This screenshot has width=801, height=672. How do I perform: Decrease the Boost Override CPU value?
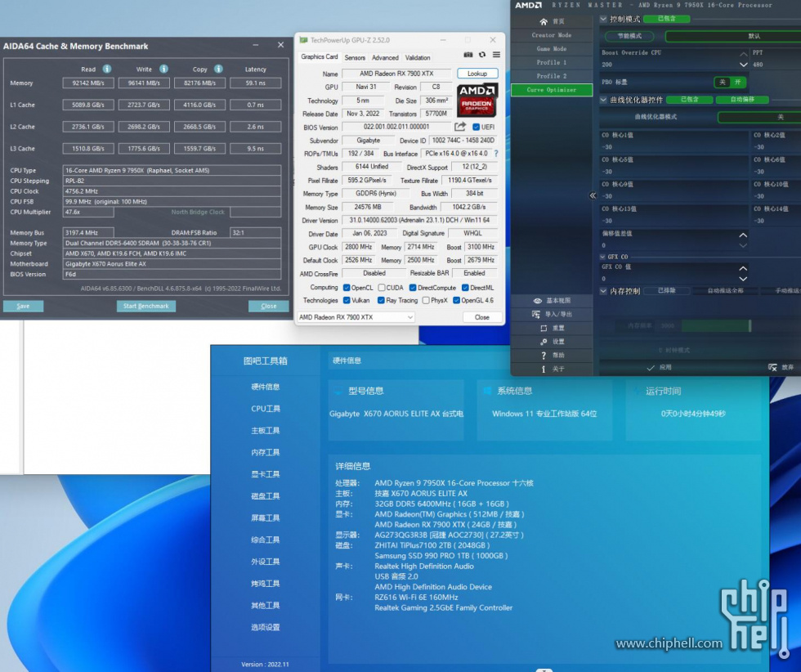(743, 65)
